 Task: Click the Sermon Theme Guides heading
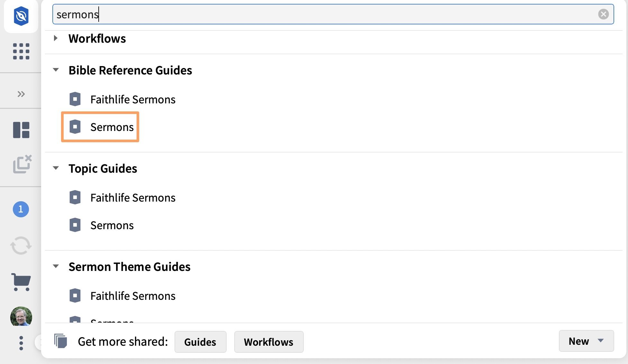click(130, 267)
